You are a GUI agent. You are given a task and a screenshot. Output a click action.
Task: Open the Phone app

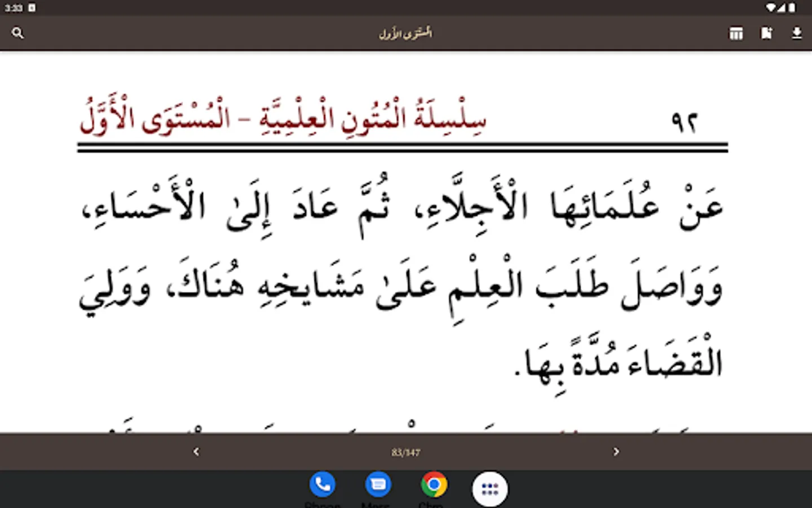pyautogui.click(x=323, y=485)
